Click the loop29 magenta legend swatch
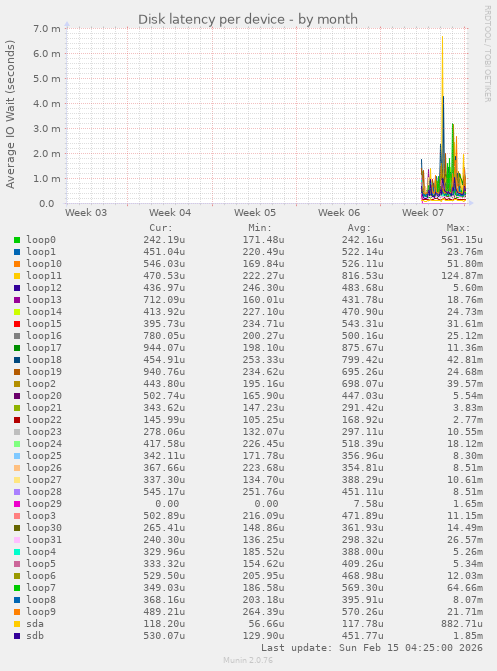The height and width of the screenshot is (671, 497). tap(17, 504)
